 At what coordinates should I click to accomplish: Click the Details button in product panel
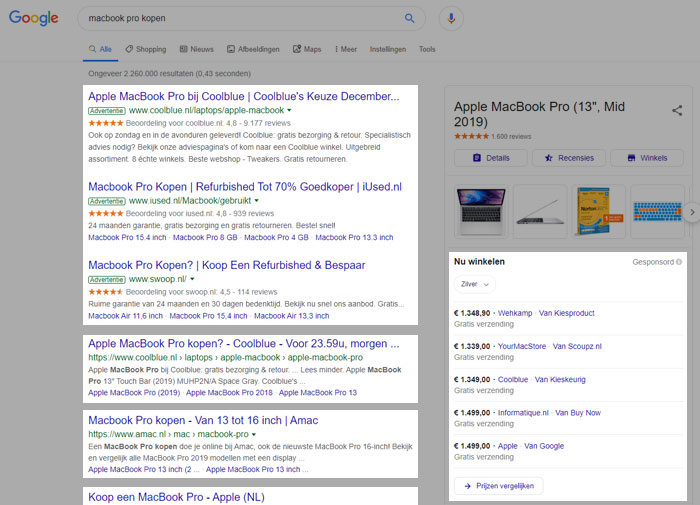tap(491, 158)
